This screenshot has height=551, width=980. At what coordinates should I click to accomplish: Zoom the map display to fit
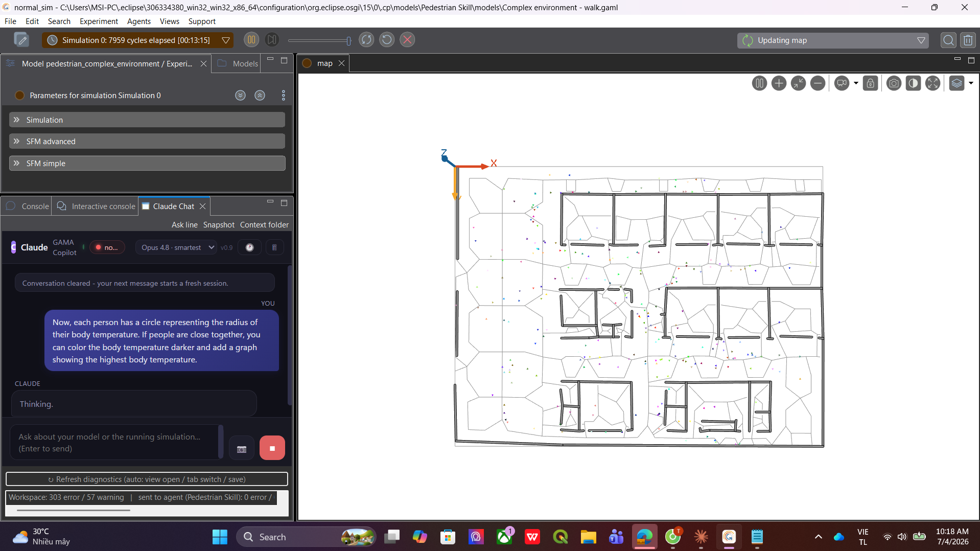tap(798, 83)
